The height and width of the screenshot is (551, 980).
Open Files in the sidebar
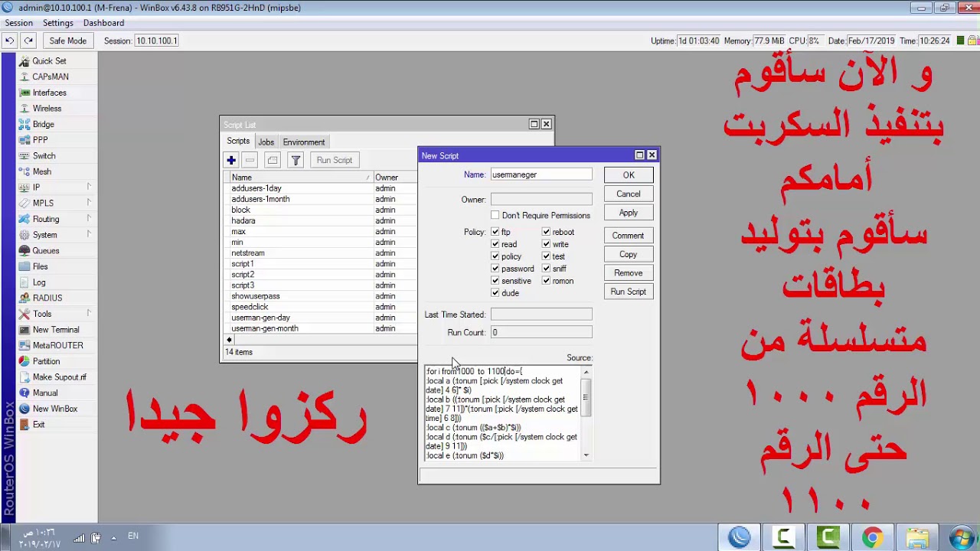click(x=40, y=266)
